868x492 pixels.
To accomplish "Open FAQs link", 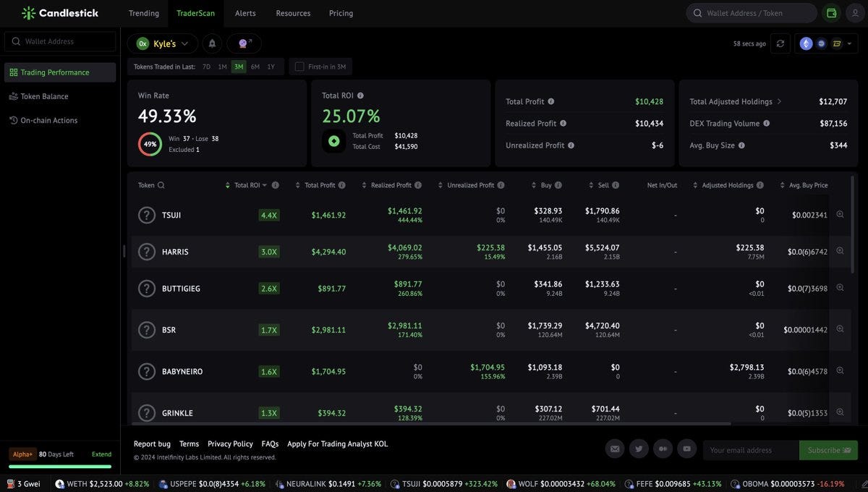I will click(270, 444).
